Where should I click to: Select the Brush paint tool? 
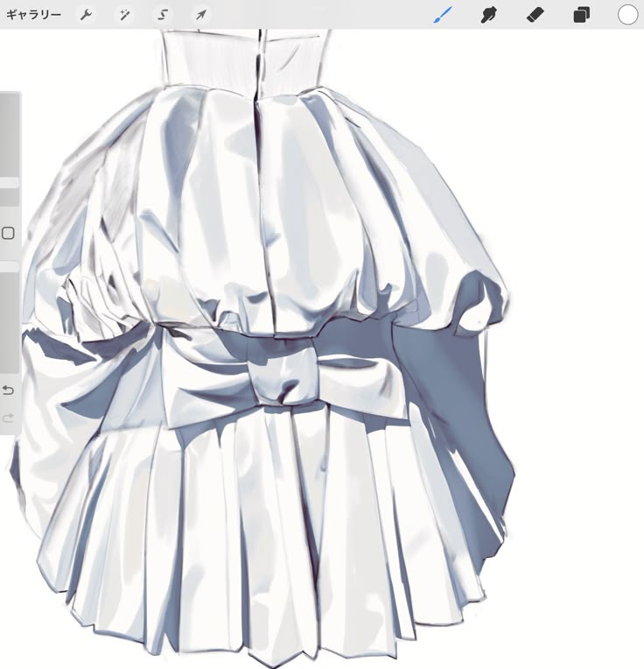pyautogui.click(x=443, y=15)
